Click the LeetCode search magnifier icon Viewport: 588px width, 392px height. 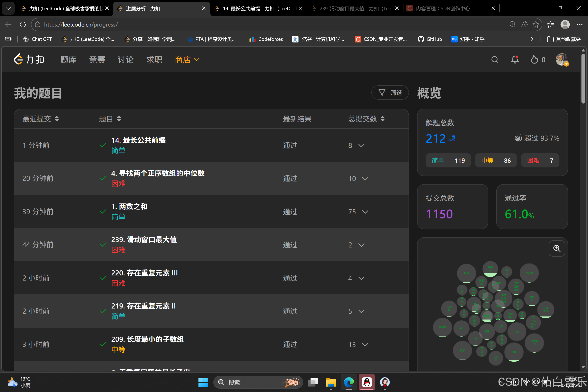coord(494,59)
